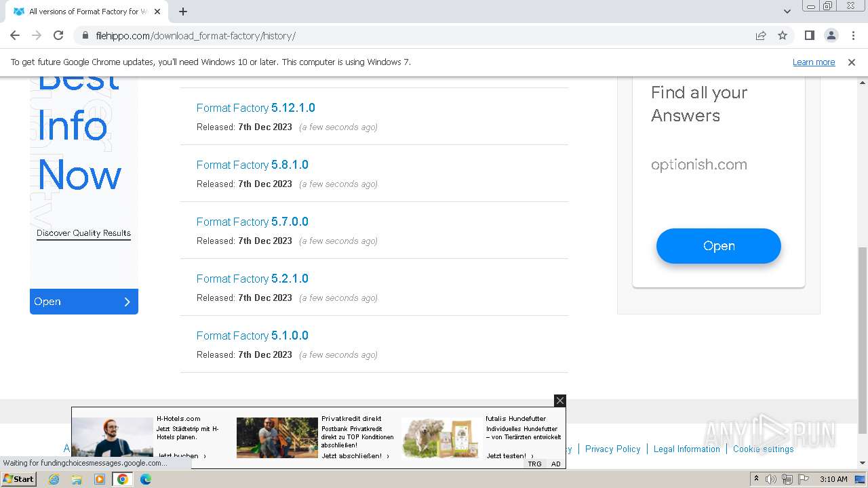868x488 pixels.
Task: Select the Format Factory versions tab
Action: point(87,12)
